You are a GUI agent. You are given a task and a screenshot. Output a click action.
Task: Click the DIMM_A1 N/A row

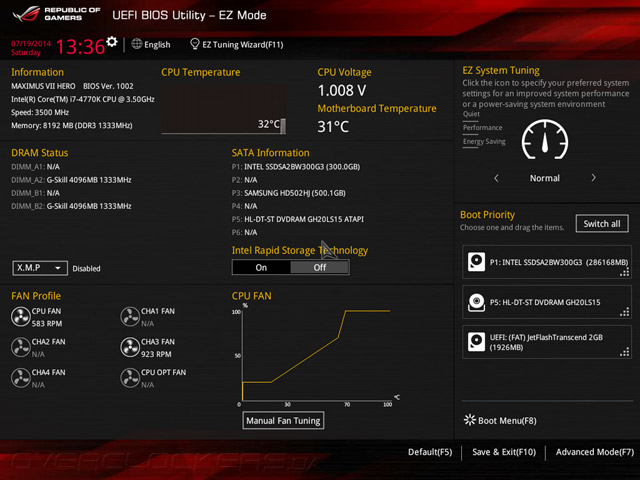[36, 167]
